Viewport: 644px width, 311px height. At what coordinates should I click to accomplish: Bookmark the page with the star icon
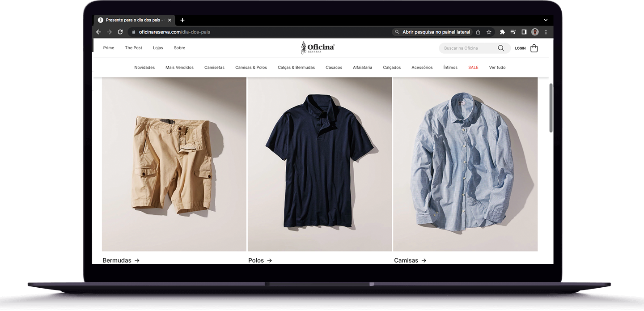point(489,32)
